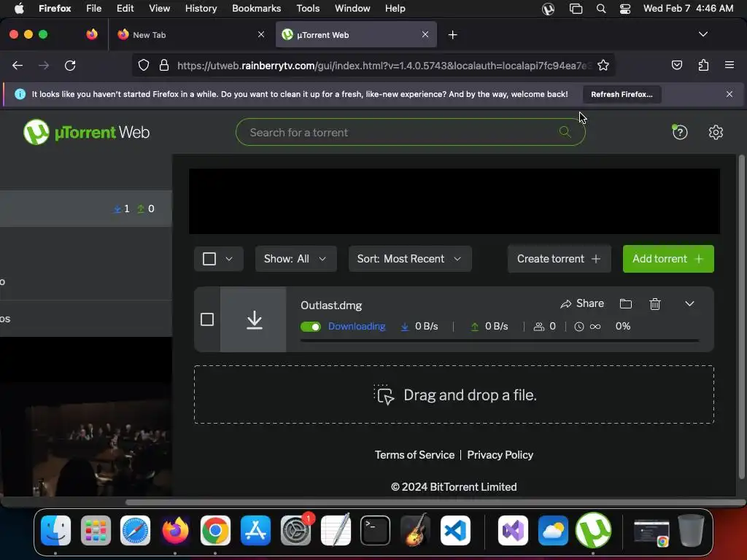Tick the select-all torrents checkbox
Screen dimensions: 747x560
pyautogui.click(x=209, y=259)
